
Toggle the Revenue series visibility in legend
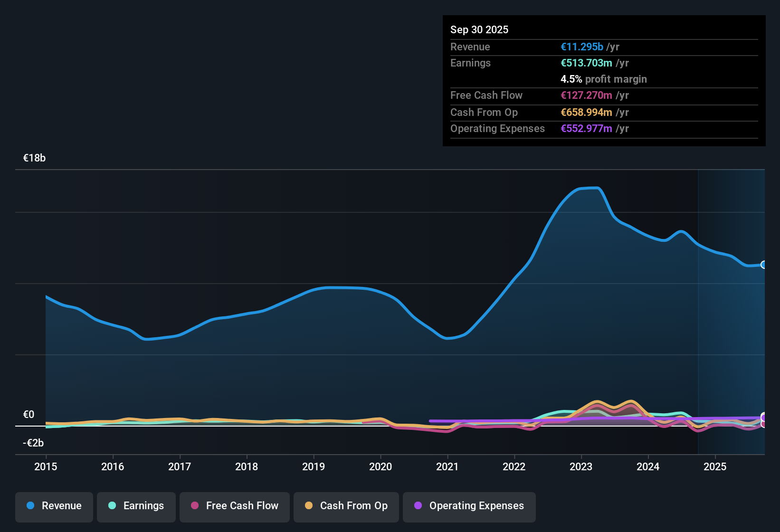(54, 506)
